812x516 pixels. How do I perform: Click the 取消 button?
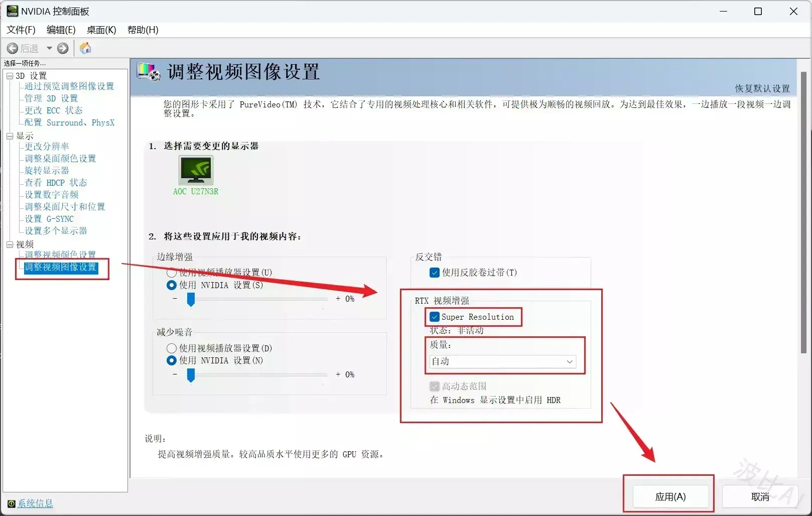pos(760,497)
